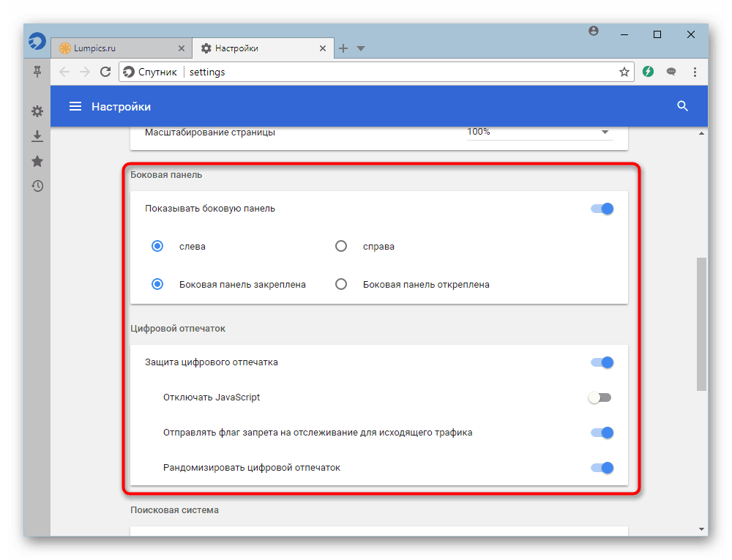Viewport: 732px width, 560px height.
Task: Toggle Показывать боковую панель switch
Action: tap(602, 209)
